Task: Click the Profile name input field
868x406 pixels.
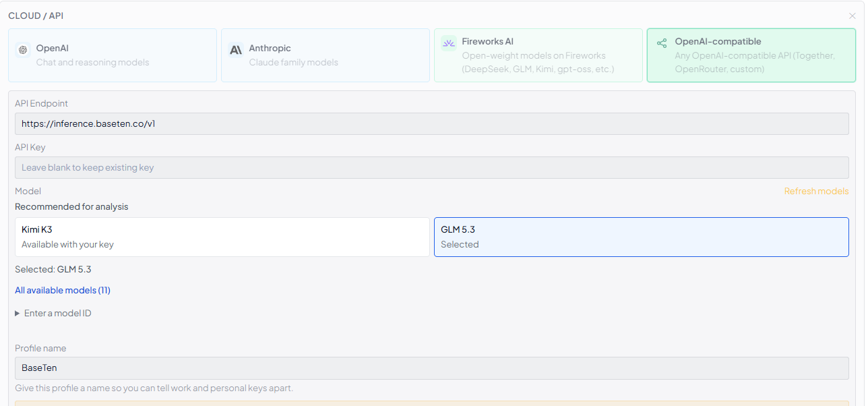Action: click(432, 368)
